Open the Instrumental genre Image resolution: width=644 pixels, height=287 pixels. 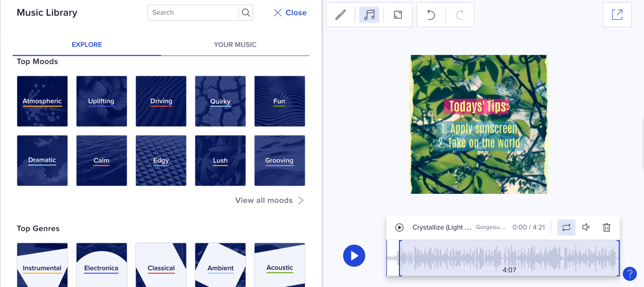(42, 265)
